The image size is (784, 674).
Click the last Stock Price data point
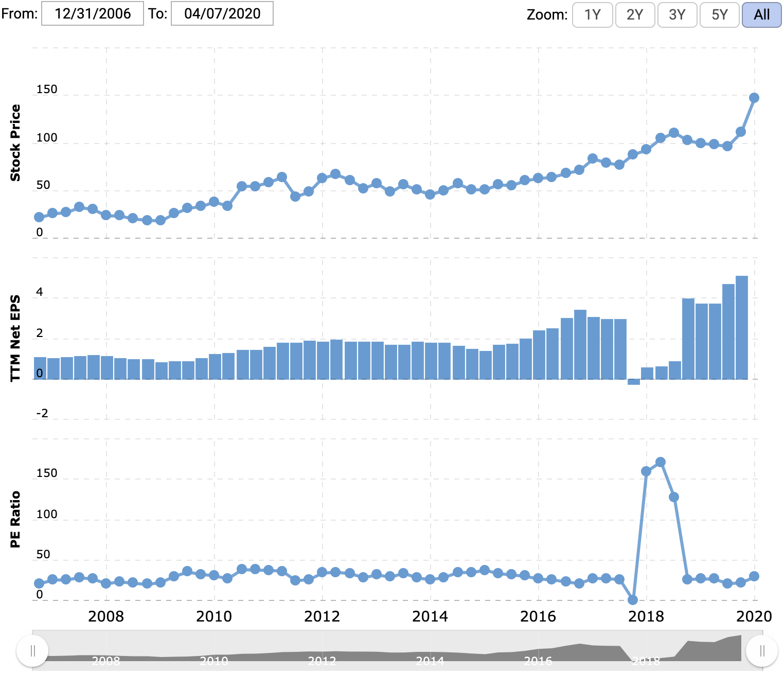(754, 98)
